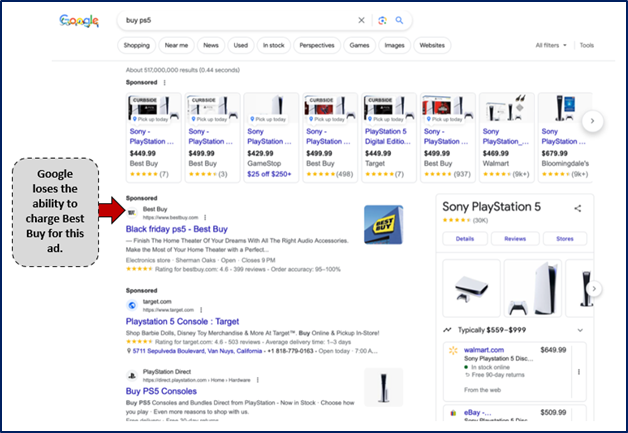Click the location pin icon by Target address
Image resolution: width=628 pixels, height=433 pixels.
(x=129, y=351)
